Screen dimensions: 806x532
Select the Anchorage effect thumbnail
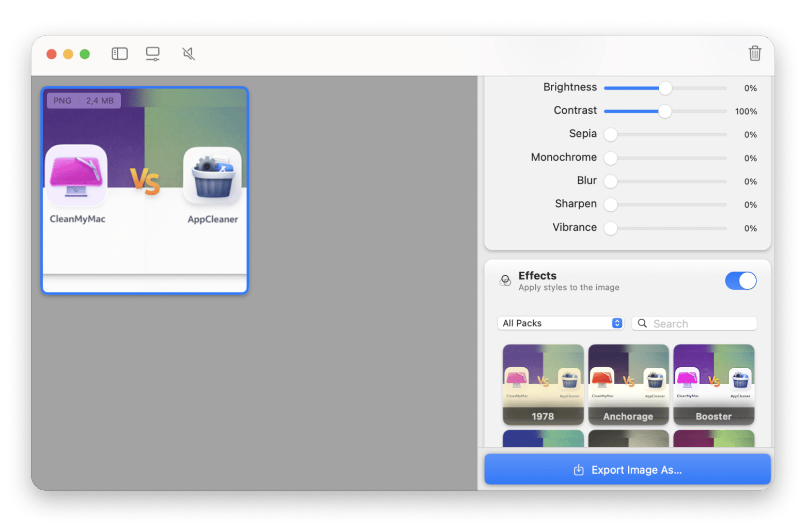pyautogui.click(x=628, y=385)
